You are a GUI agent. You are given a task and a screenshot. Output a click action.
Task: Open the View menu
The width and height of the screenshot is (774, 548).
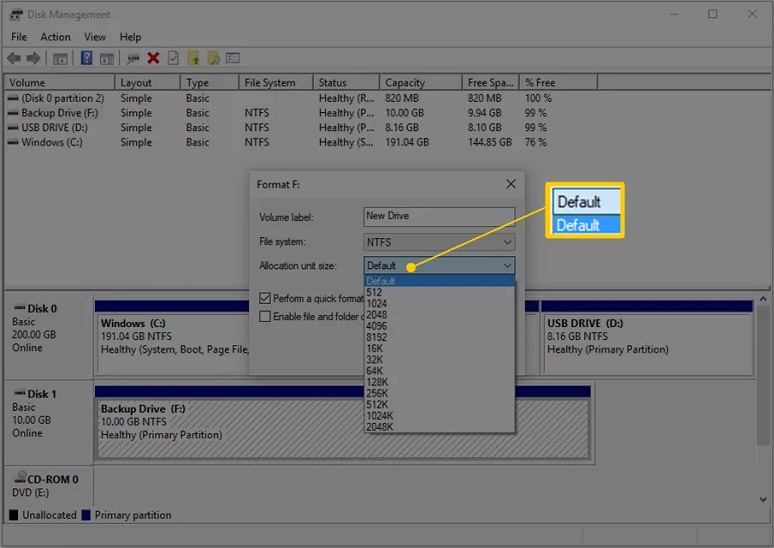[95, 37]
